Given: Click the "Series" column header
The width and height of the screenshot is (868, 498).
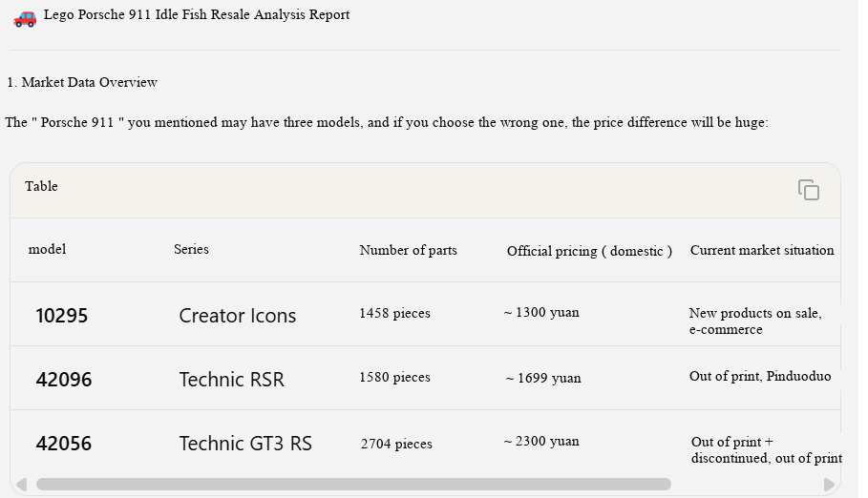Looking at the screenshot, I should [x=191, y=250].
